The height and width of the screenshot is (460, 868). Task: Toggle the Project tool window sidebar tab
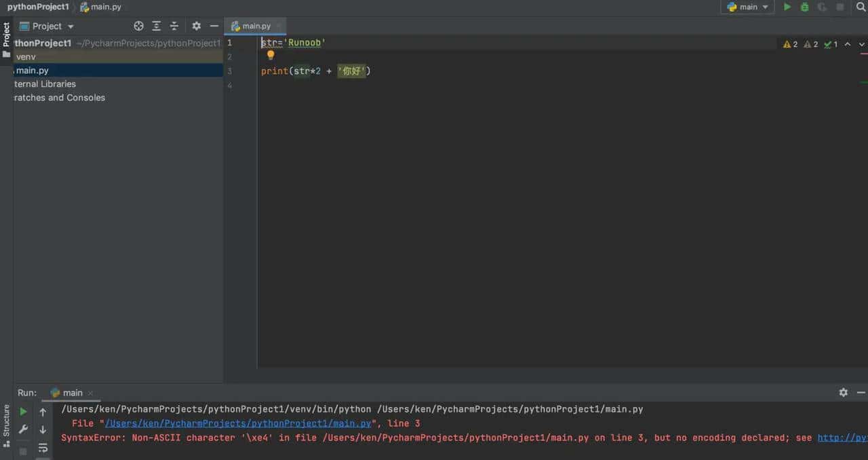pos(6,35)
